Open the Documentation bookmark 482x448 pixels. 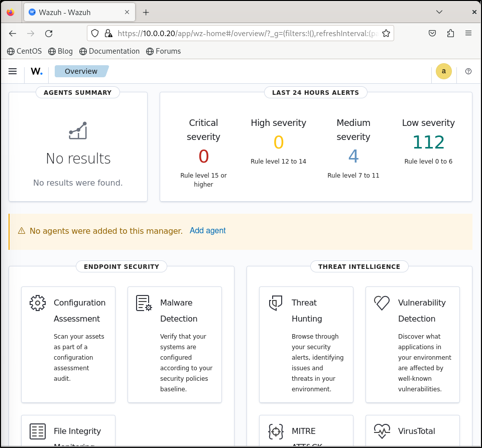[x=109, y=51]
